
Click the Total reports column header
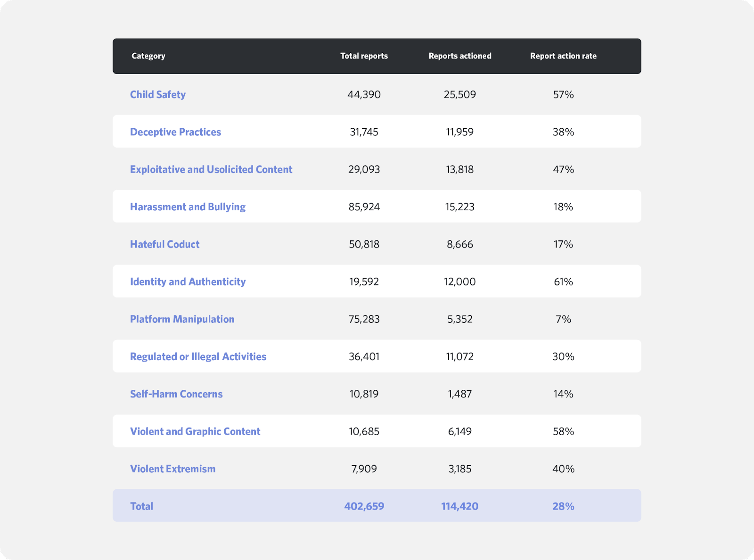coord(364,56)
